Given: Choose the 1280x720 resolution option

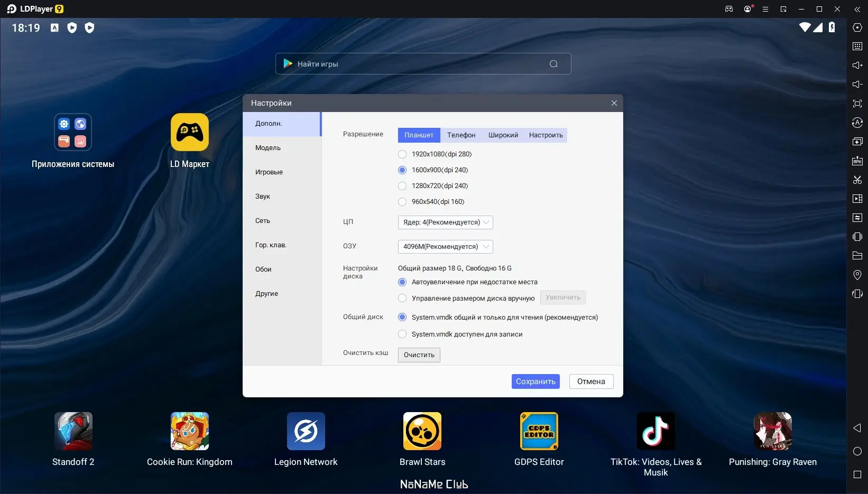Looking at the screenshot, I should tap(402, 186).
